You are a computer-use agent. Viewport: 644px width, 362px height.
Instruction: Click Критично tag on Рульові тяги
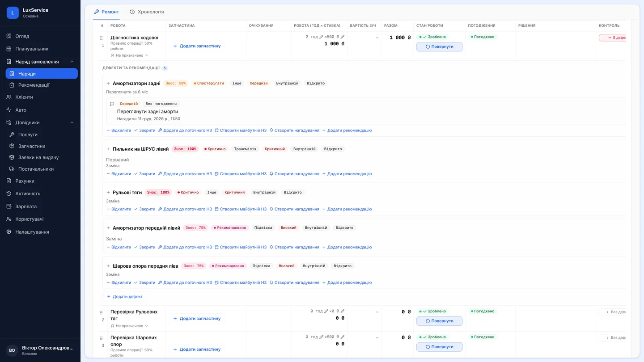(188, 193)
